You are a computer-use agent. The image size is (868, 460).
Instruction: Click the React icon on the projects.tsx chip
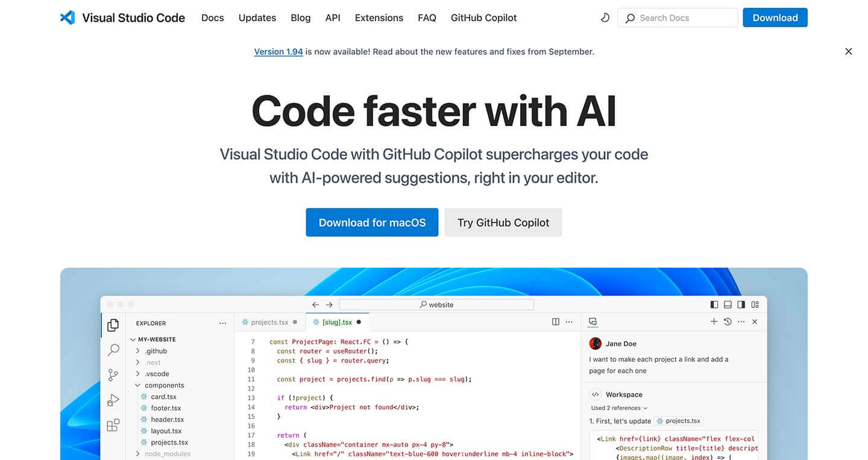point(661,421)
